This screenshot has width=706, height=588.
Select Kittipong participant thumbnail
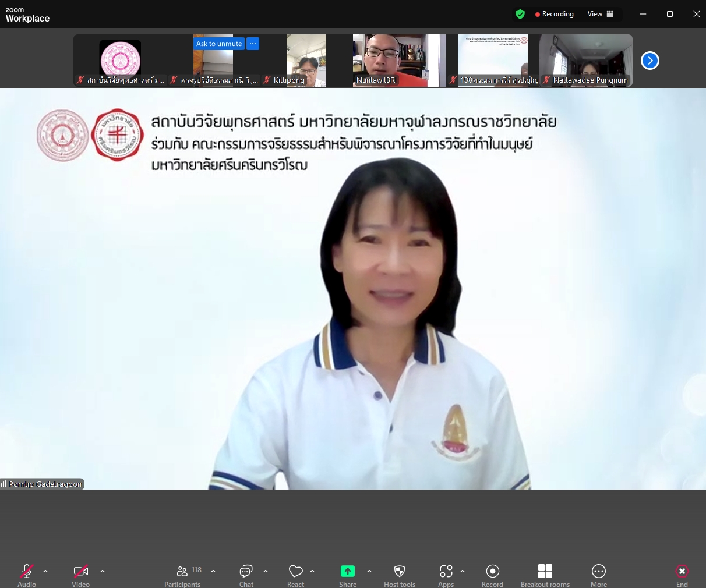(x=306, y=61)
